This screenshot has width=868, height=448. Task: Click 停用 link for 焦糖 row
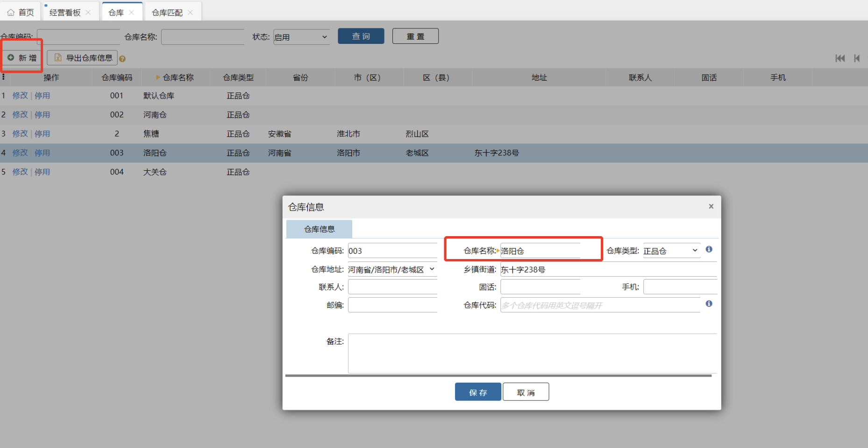tap(42, 134)
